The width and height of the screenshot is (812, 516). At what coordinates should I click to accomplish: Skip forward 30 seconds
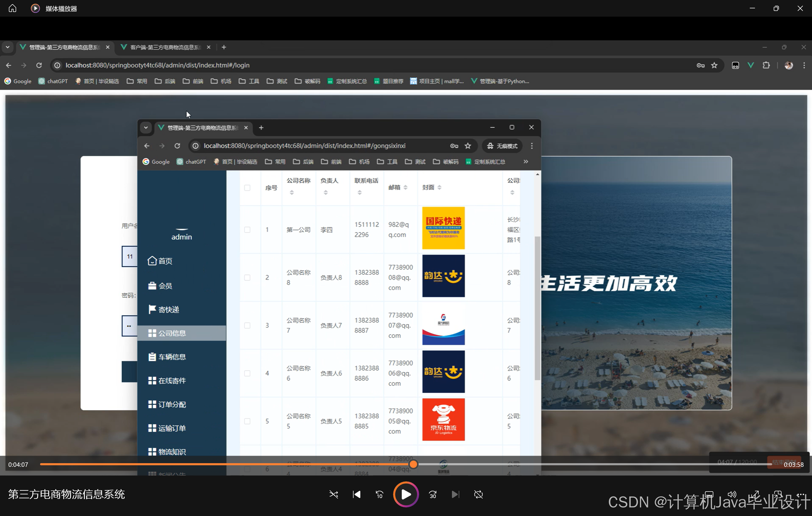point(433,494)
